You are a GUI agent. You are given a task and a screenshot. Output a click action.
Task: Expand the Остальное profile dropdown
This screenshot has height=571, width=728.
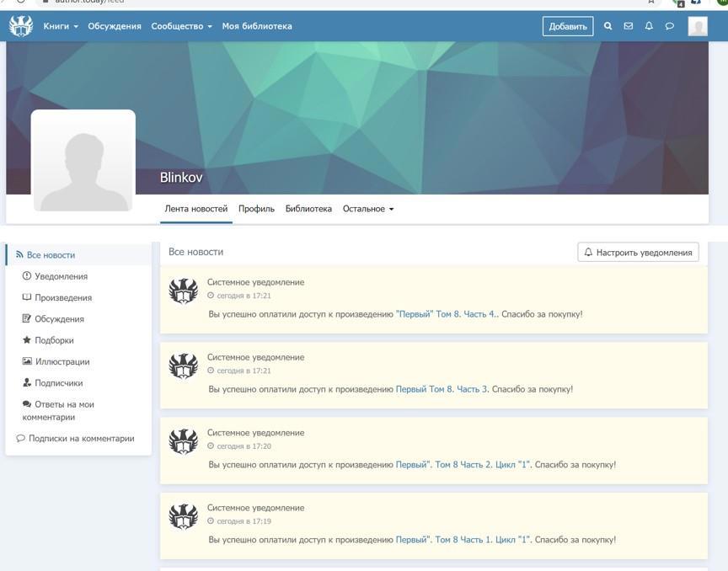[x=367, y=209]
